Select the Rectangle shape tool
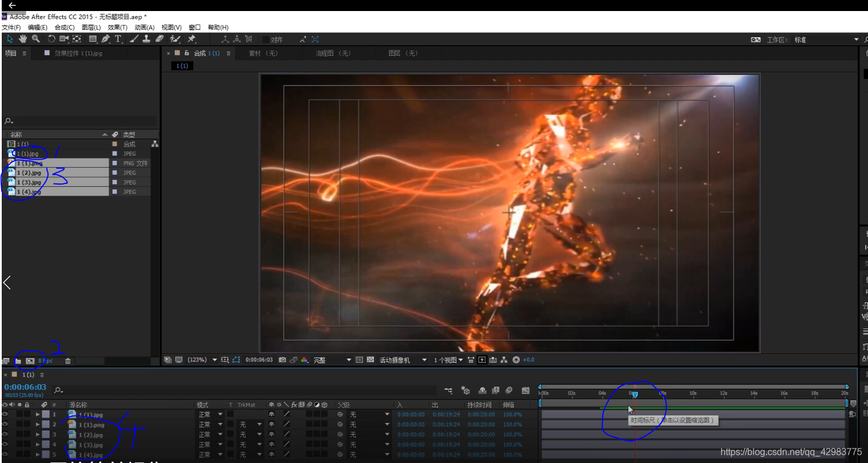The height and width of the screenshot is (463, 868). pyautogui.click(x=93, y=39)
